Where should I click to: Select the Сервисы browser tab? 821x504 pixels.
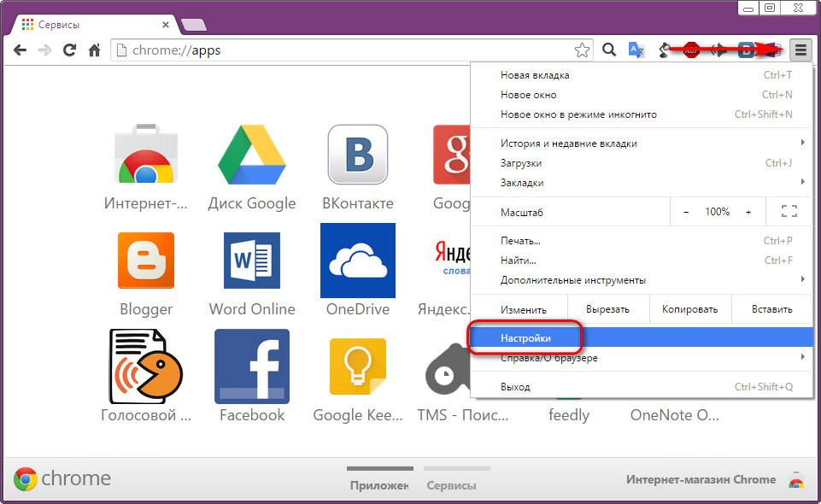tap(94, 25)
